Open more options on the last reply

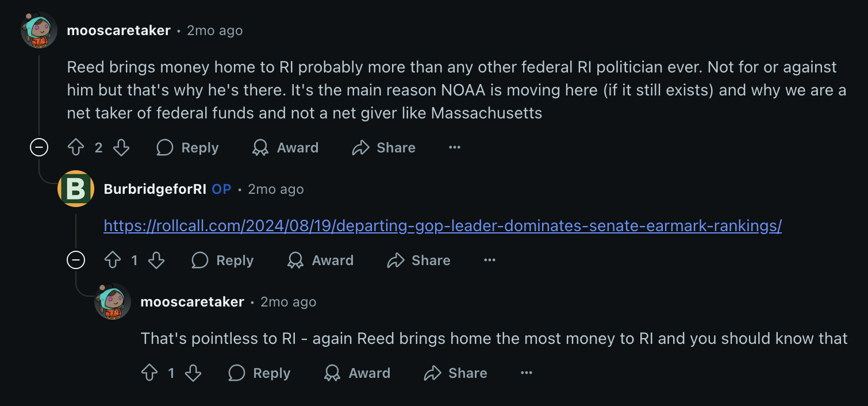coord(527,373)
